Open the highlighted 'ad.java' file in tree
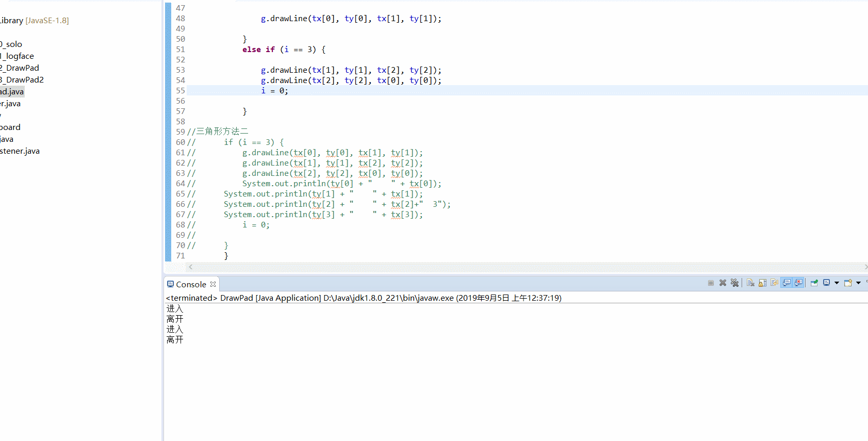868x441 pixels. (12, 92)
